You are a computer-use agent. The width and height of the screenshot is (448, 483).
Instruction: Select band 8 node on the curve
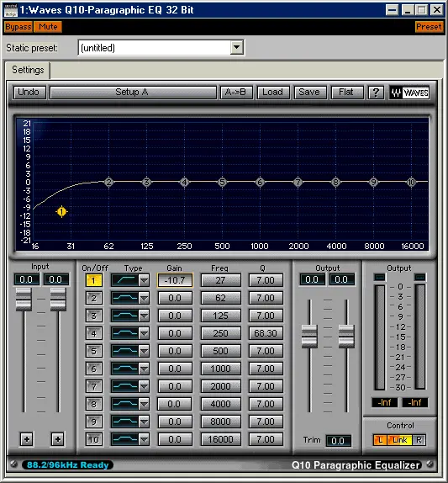pos(335,183)
